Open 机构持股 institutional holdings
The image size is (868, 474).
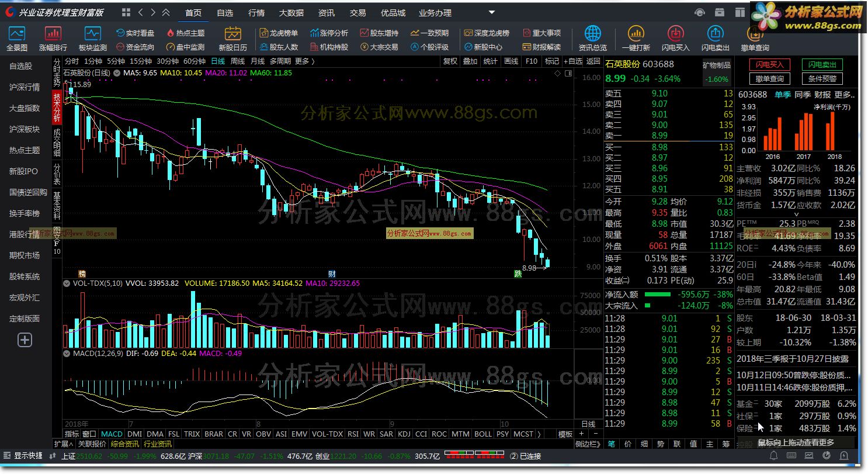[329, 47]
